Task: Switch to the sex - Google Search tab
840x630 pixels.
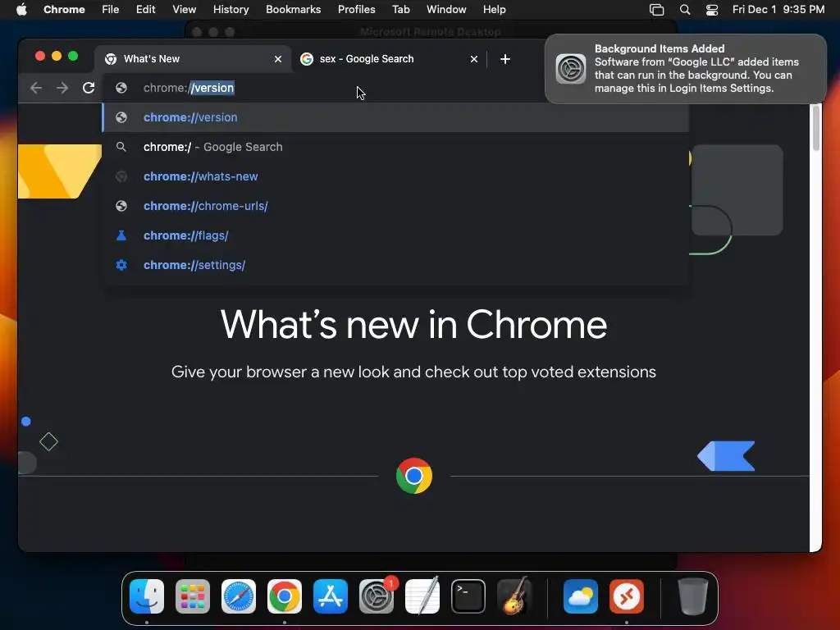Action: pyautogui.click(x=390, y=59)
